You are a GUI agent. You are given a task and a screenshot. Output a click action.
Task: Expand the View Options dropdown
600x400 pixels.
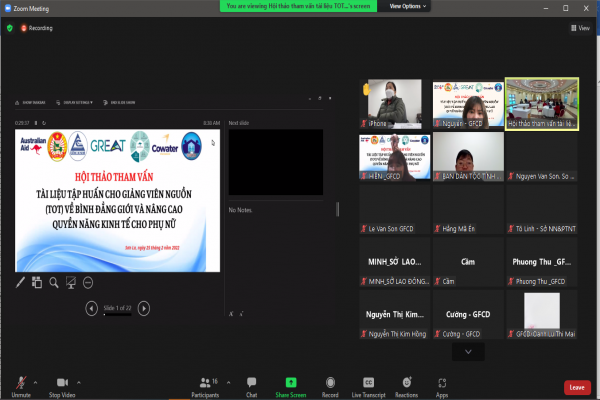pos(407,5)
